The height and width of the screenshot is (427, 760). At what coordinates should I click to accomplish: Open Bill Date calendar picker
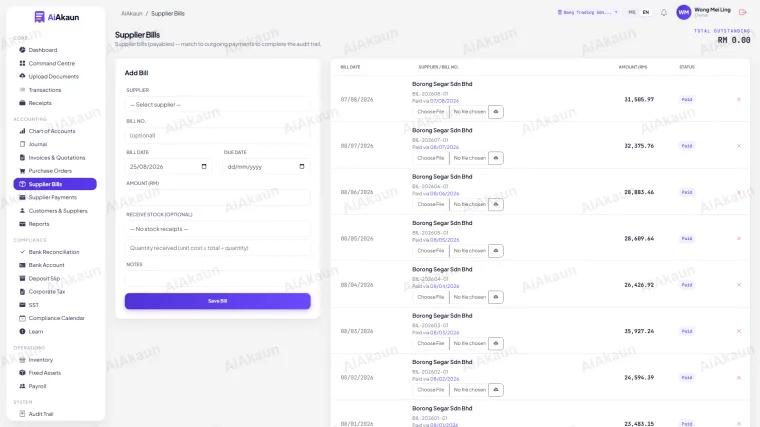204,166
